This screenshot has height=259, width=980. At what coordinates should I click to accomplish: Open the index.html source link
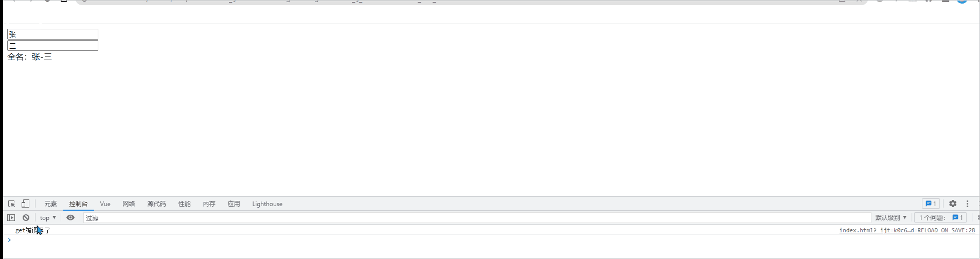907,230
